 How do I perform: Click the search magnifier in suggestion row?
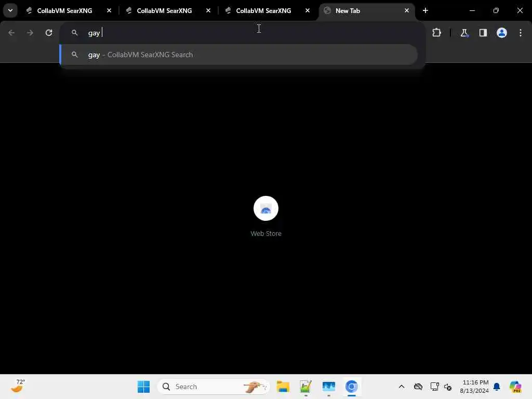[x=75, y=55]
